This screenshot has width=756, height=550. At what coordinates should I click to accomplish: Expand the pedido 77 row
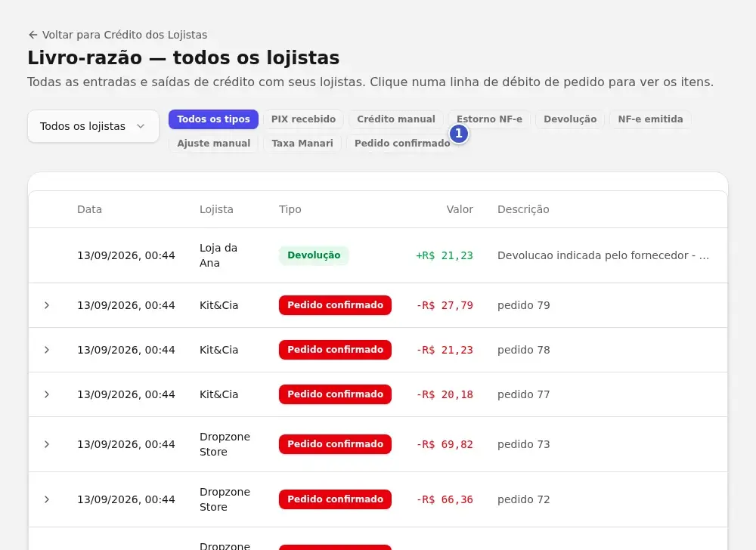tap(47, 394)
